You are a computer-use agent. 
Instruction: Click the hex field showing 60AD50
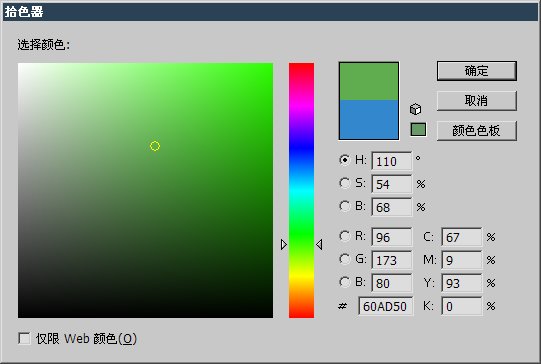385,306
